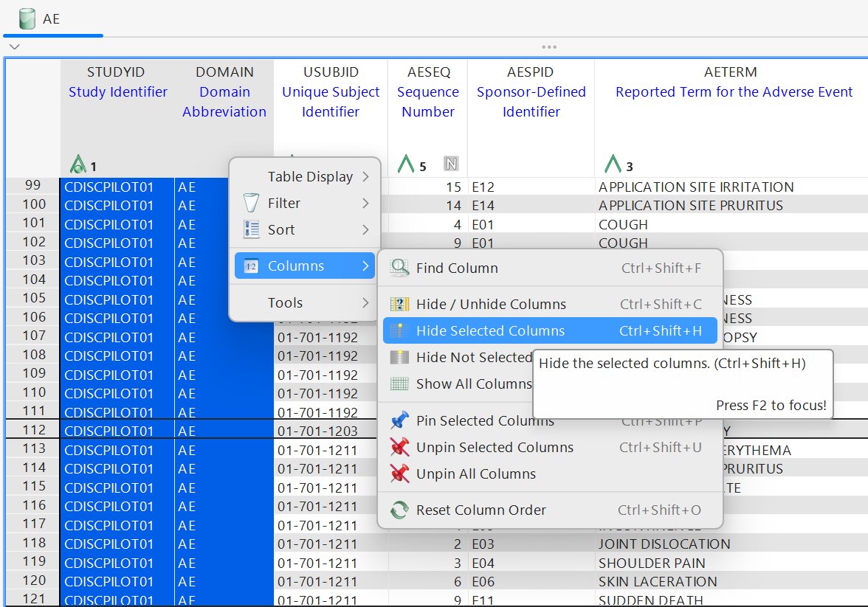
Task: Click the Hide Selected Columns icon
Action: click(x=399, y=330)
